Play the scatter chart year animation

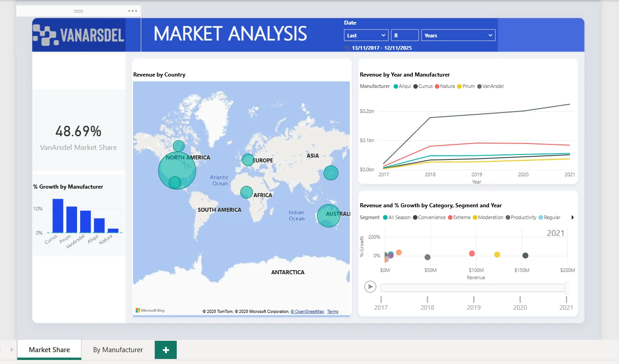[370, 287]
